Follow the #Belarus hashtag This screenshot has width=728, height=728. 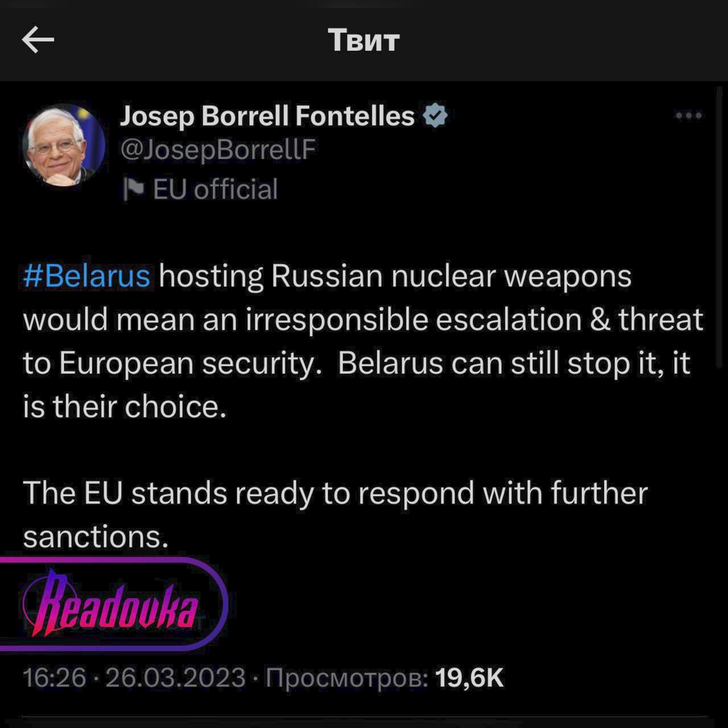tap(86, 277)
